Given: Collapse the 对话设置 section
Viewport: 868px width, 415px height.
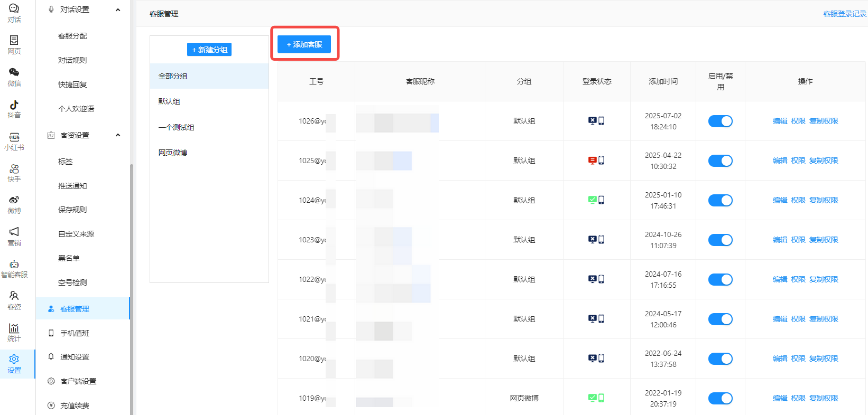Looking at the screenshot, I should point(118,10).
